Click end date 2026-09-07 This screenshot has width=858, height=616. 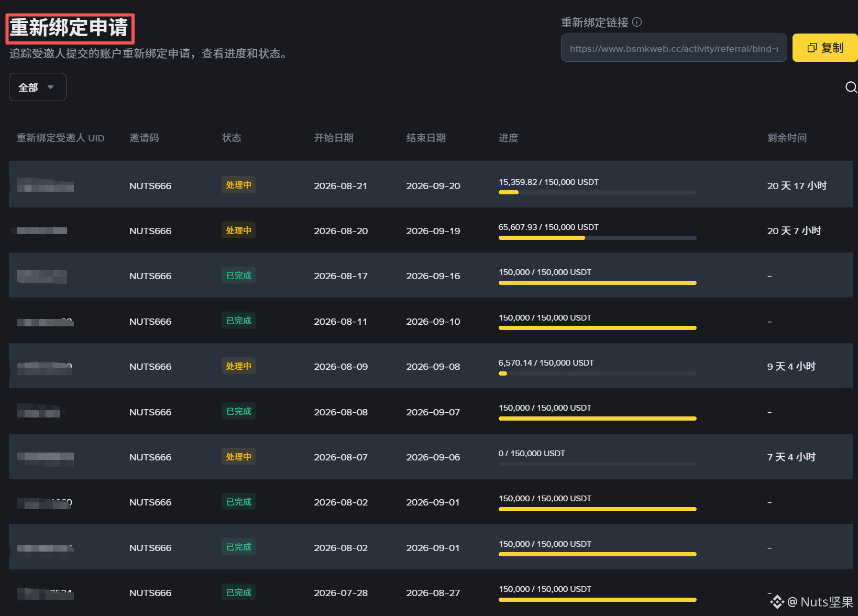click(433, 412)
